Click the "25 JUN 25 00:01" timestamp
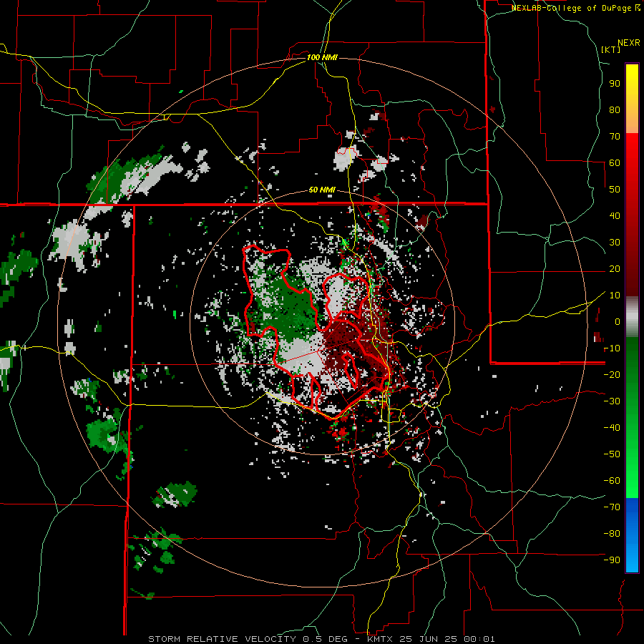The height and width of the screenshot is (644, 644). [x=447, y=639]
